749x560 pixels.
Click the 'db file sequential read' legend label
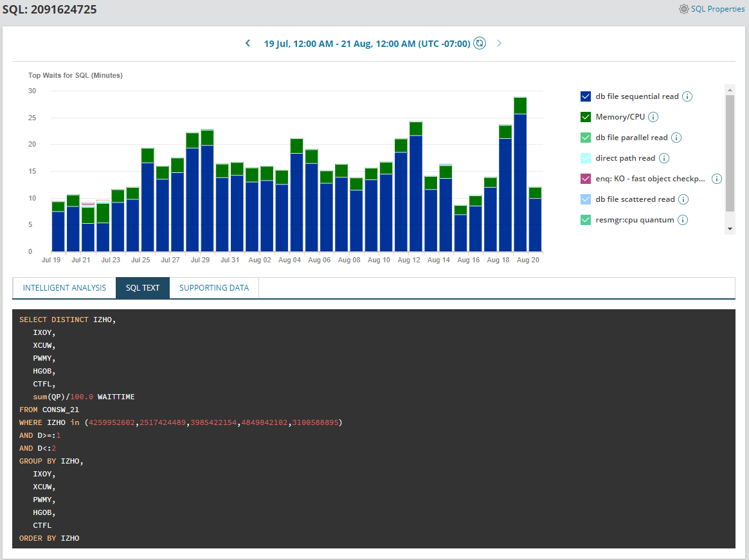tap(636, 96)
